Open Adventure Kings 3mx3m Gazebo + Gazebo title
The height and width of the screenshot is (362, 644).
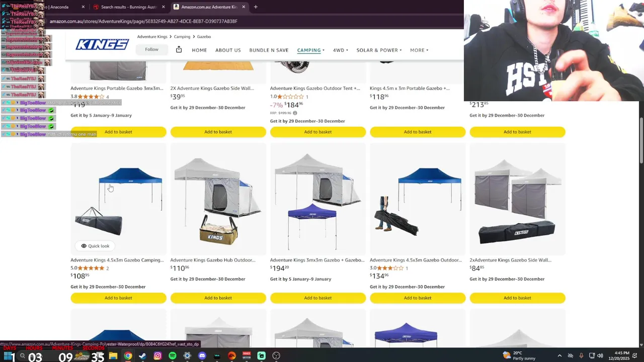[317, 260]
